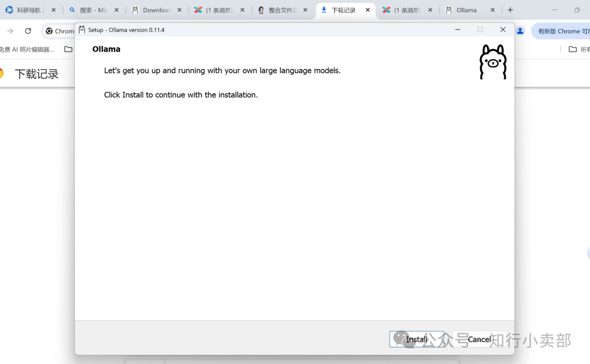Viewport: 590px width, 364px height.
Task: Click the Setup title bar llama icon
Action: (x=81, y=29)
